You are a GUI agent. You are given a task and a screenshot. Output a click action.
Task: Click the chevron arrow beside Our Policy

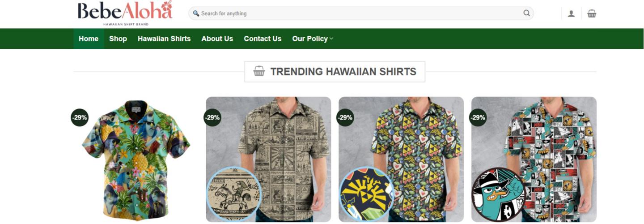(331, 39)
